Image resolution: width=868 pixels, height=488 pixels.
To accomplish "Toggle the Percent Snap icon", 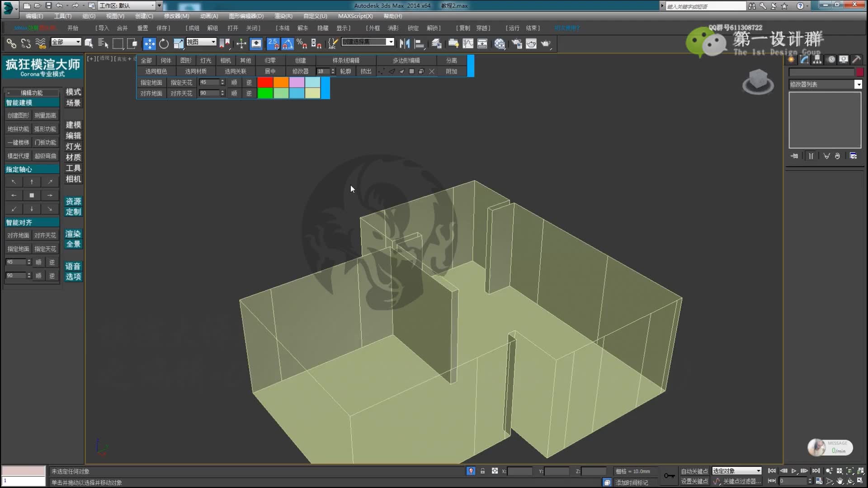I will [302, 43].
